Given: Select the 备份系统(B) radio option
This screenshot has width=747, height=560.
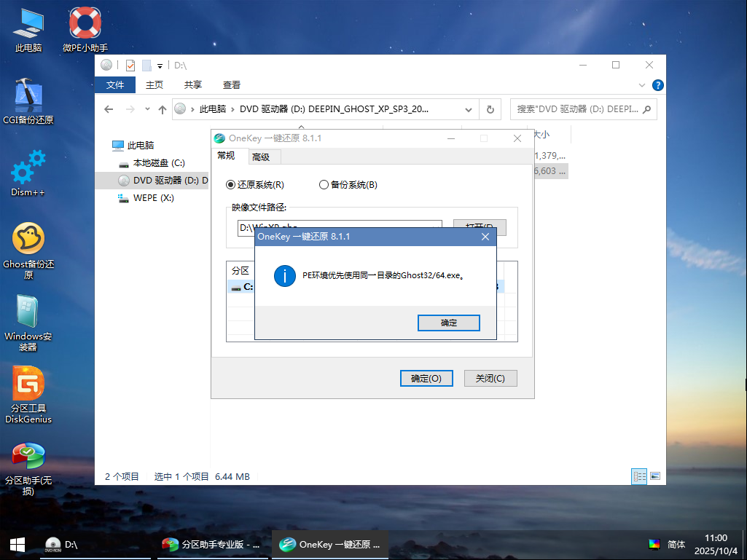Looking at the screenshot, I should tap(348, 185).
